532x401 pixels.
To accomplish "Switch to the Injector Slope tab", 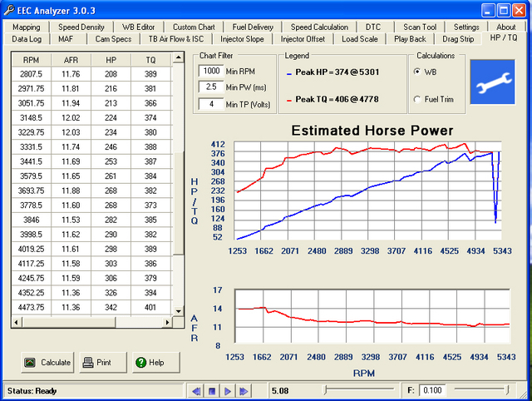I will (242, 39).
